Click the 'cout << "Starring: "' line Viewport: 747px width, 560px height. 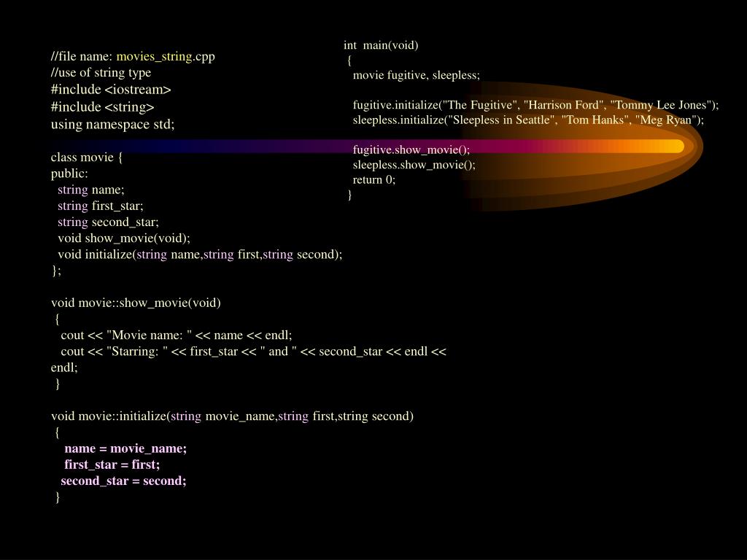253,352
